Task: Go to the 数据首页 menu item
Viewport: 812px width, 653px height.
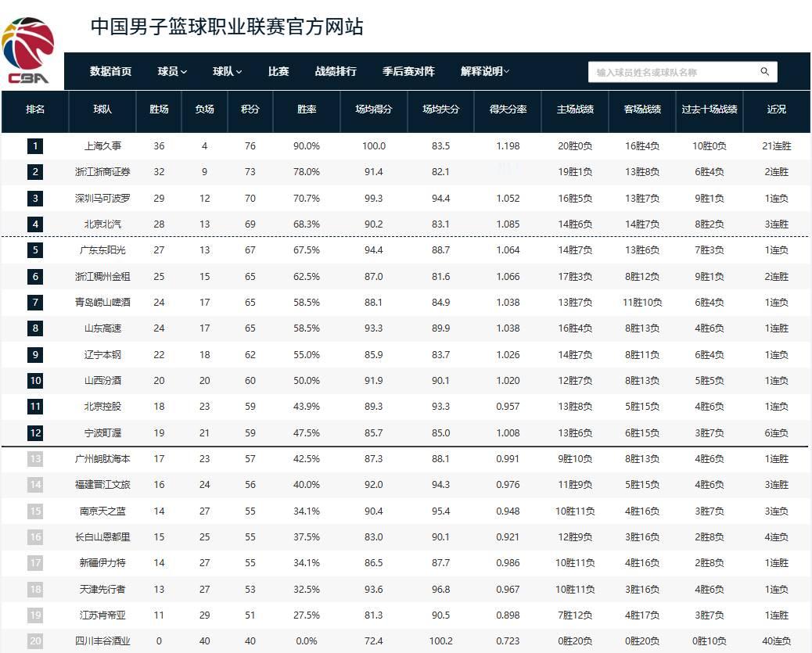Action: (x=110, y=71)
